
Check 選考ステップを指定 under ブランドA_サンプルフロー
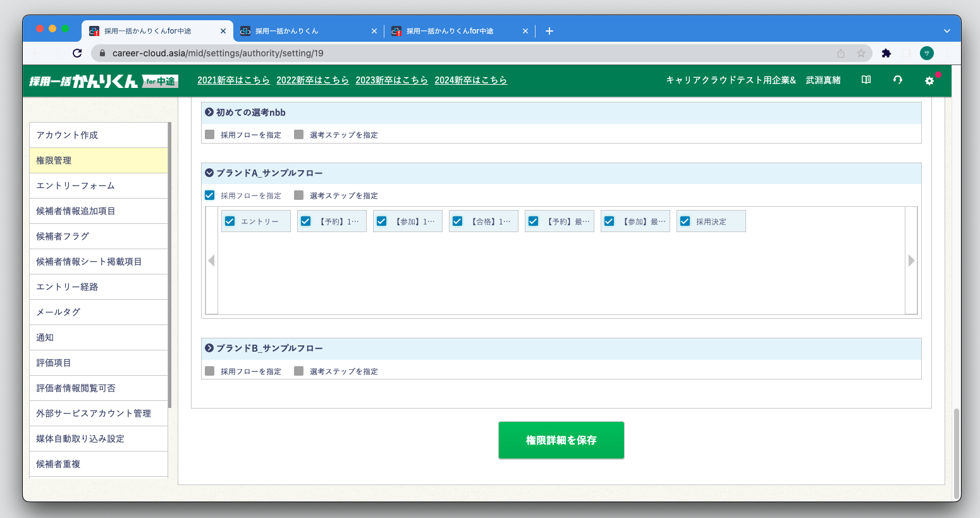coord(299,195)
